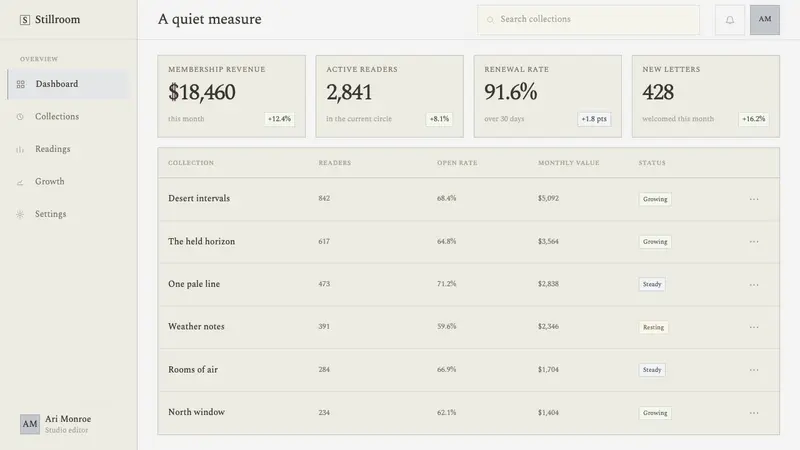Click the 91.6% renewal figure
This screenshot has width=800, height=450.
tap(510, 92)
